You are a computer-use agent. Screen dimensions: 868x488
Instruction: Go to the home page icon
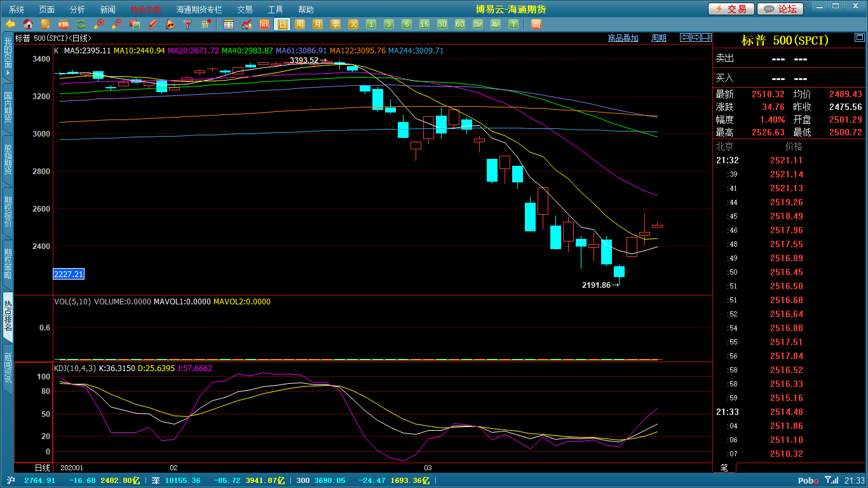click(x=28, y=24)
